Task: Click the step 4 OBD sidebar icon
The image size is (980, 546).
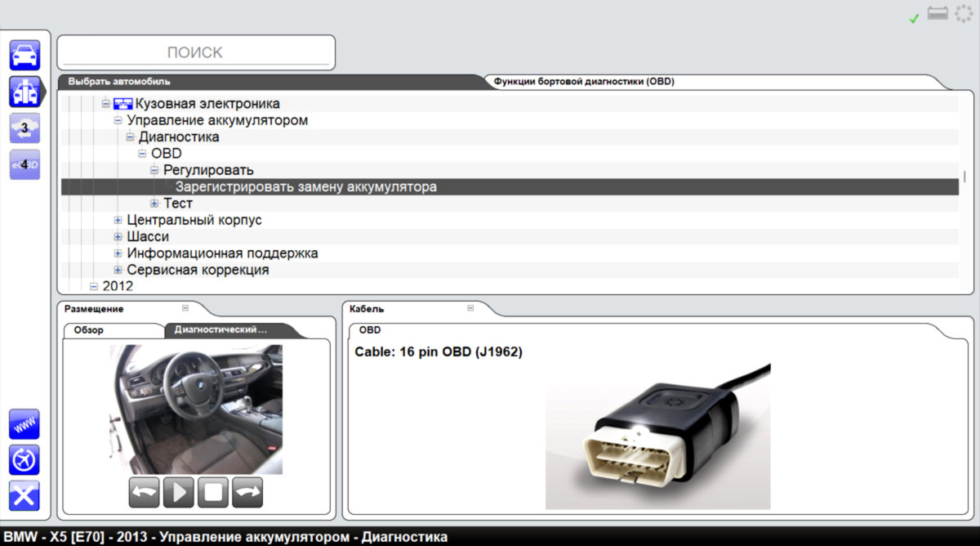Action: [x=24, y=164]
